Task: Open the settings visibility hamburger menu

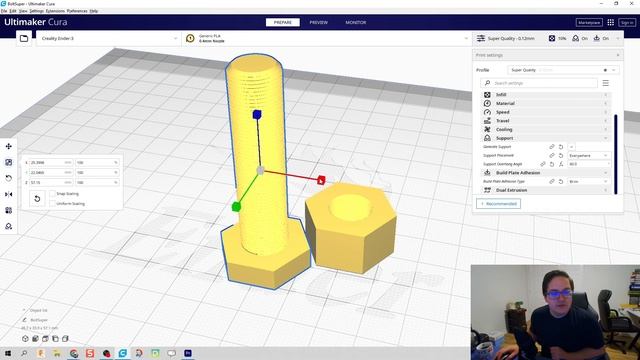Action: click(x=606, y=83)
